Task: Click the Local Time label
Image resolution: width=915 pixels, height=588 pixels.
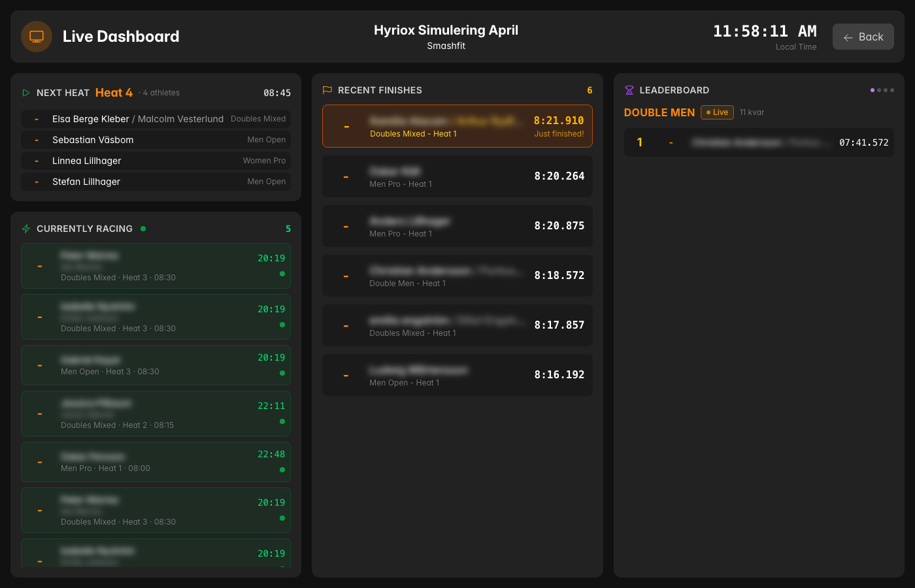Action: pyautogui.click(x=796, y=47)
